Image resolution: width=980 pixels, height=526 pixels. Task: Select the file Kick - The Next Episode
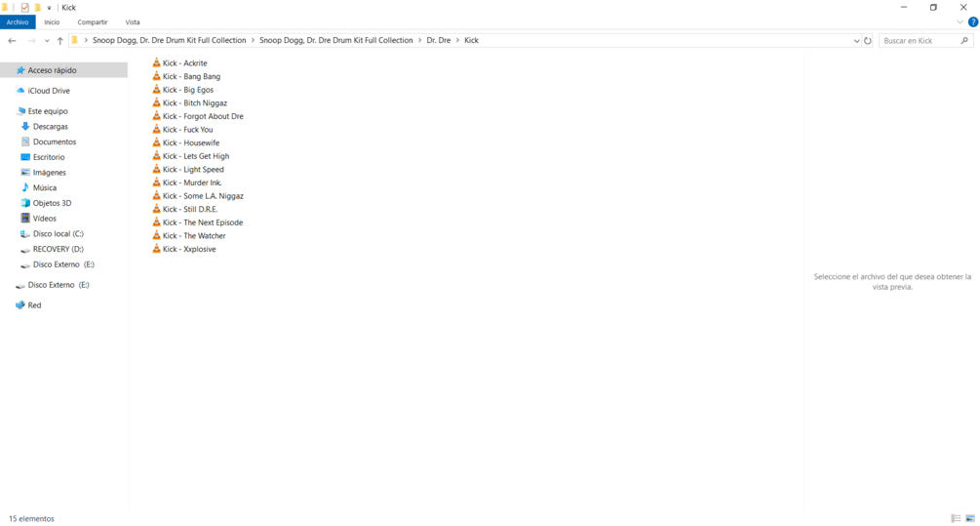[x=203, y=223]
